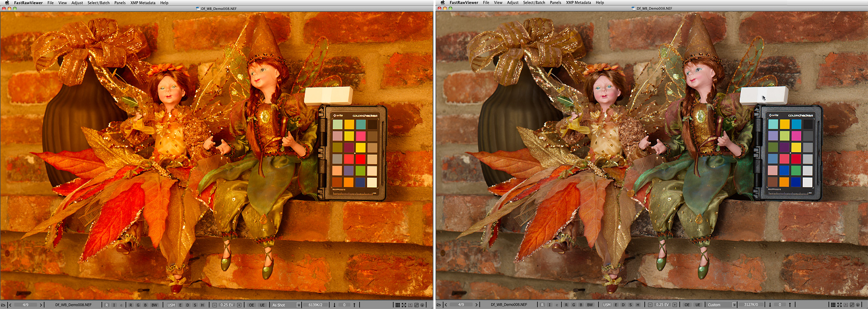Go to previous image arrow in right window

click(x=445, y=305)
